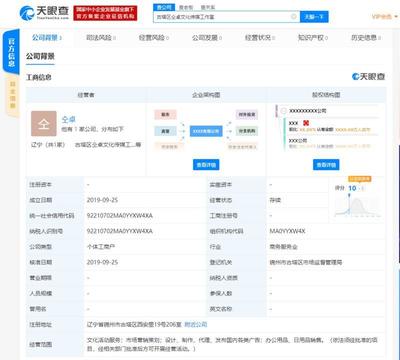
Task: Click the orange badge above the score
Action: [x=360, y=179]
